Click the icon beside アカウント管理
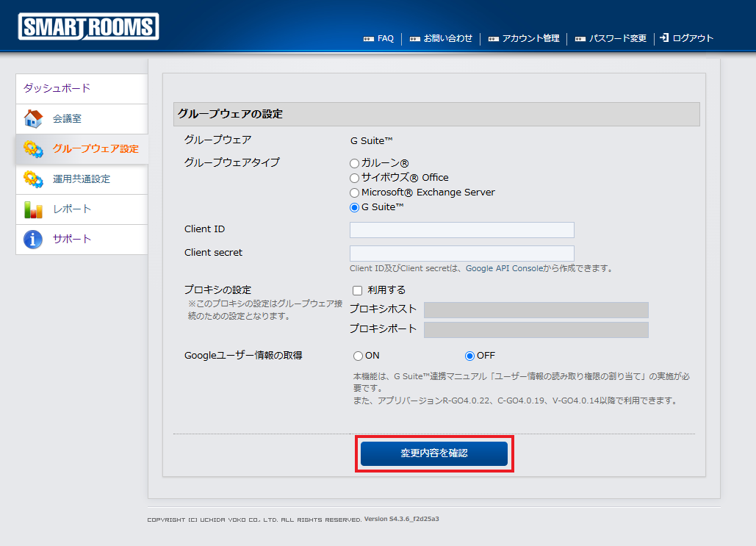Screen dimensions: 756x546 (x=494, y=38)
